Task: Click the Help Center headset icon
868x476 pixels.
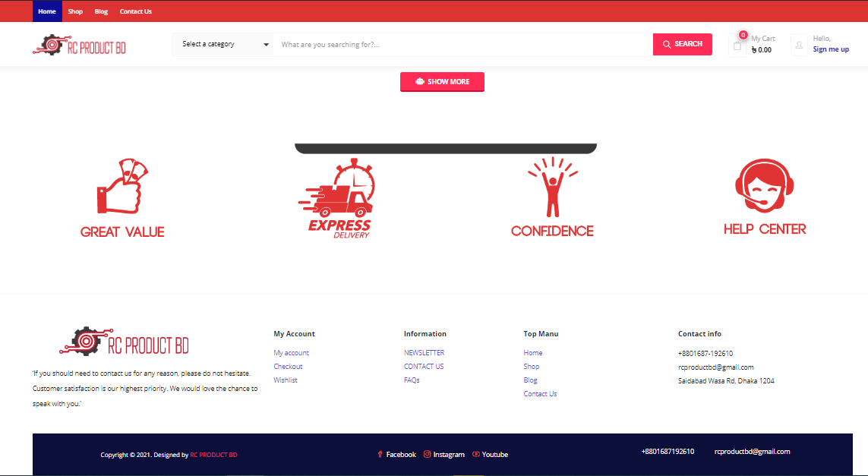Action: point(765,187)
